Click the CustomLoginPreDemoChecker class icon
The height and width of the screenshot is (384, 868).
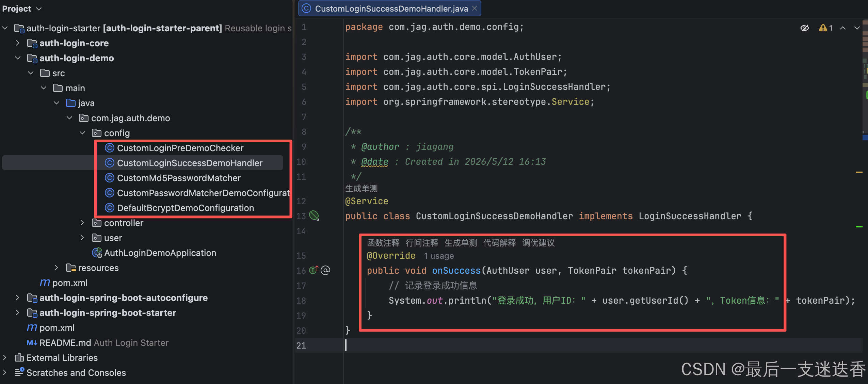pyautogui.click(x=109, y=148)
